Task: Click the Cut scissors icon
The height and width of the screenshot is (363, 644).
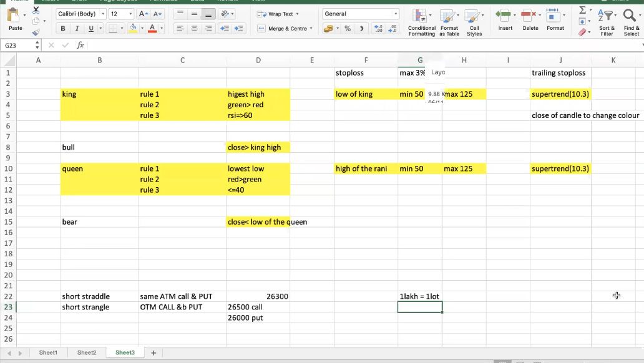Action: coord(36,10)
